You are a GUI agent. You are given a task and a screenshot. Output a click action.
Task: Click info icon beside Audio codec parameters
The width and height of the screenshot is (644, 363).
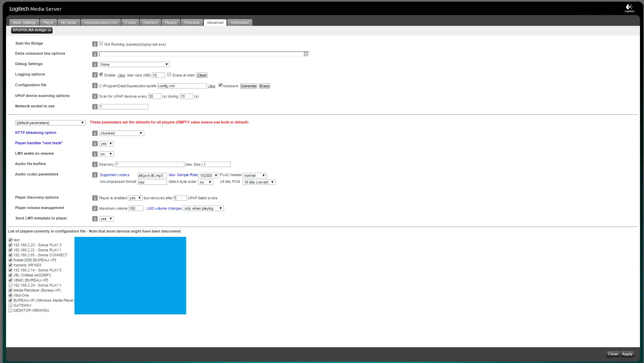coord(95,175)
